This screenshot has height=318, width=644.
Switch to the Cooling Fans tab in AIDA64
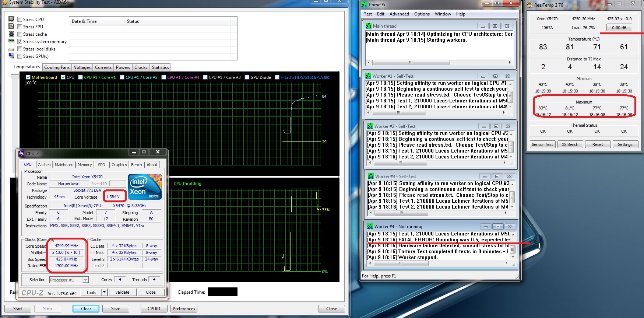click(57, 67)
